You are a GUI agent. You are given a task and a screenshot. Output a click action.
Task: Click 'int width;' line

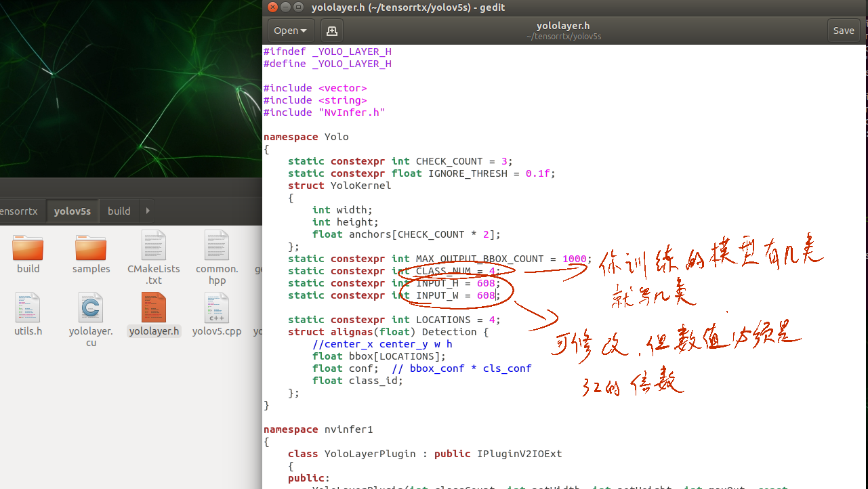click(x=342, y=210)
